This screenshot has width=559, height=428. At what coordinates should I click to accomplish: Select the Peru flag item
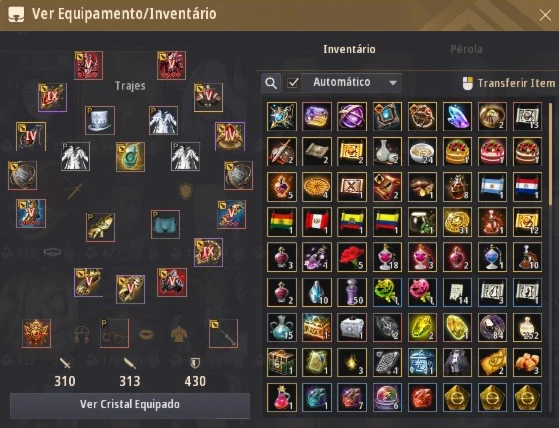tap(317, 222)
